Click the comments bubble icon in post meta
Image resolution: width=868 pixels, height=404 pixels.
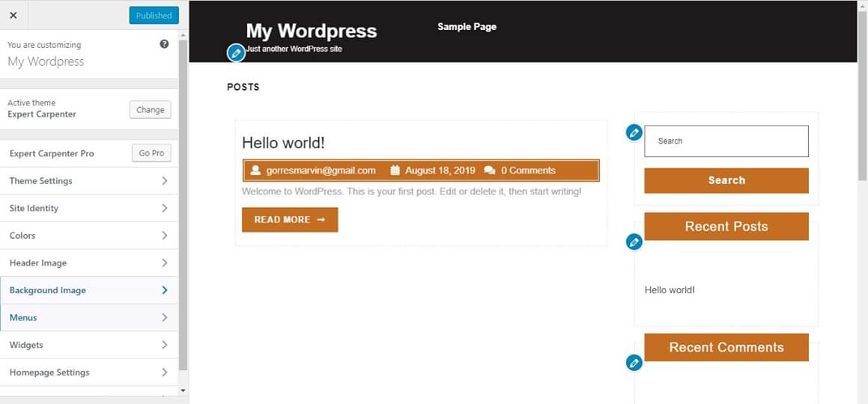click(489, 171)
